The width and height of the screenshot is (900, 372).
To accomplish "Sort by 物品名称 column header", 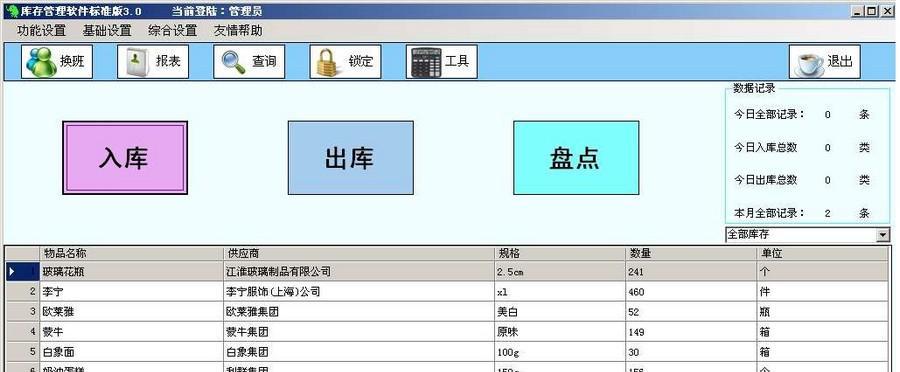I will pos(131,253).
